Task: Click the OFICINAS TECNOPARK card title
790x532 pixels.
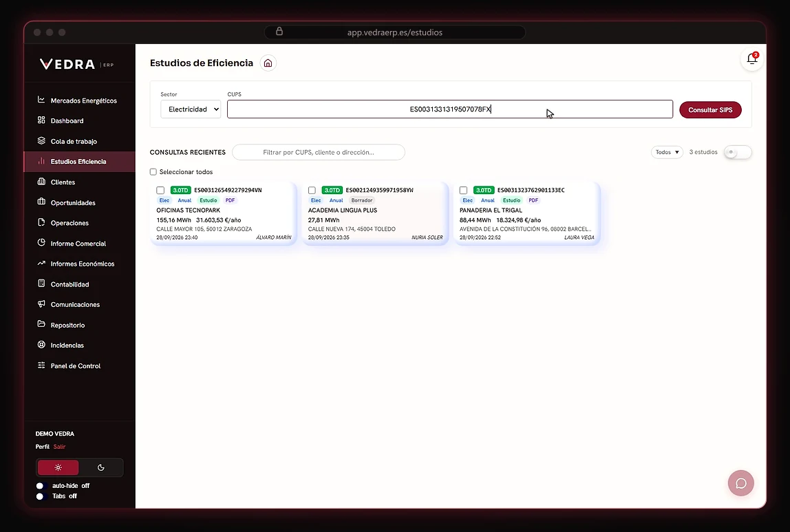Action: [188, 210]
